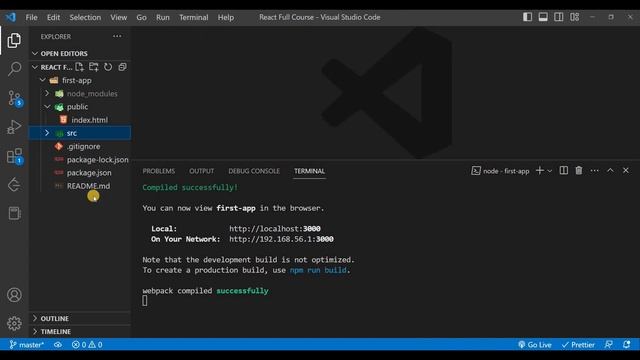The height and width of the screenshot is (360, 640).
Task: Click New Folder icon in explorer header
Action: point(94,67)
